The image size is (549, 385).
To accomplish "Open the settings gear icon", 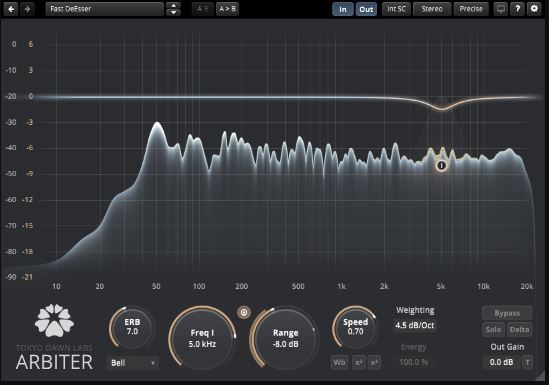I will (x=534, y=9).
